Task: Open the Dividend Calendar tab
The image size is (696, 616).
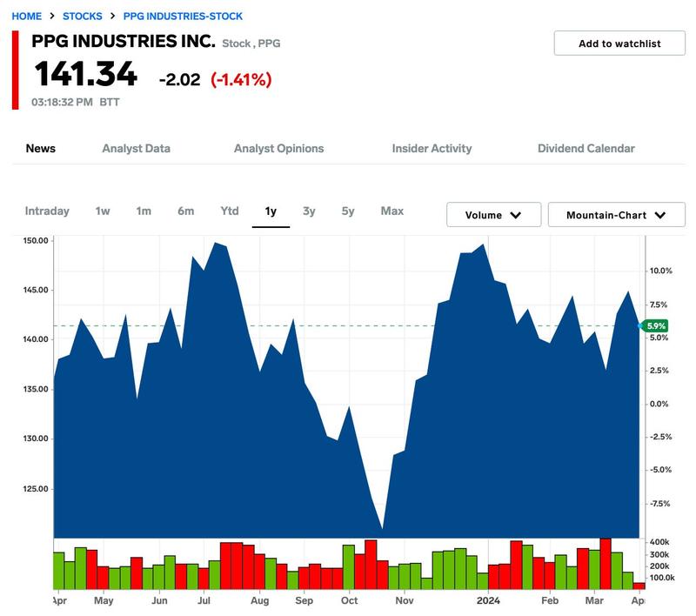Action: (x=586, y=148)
